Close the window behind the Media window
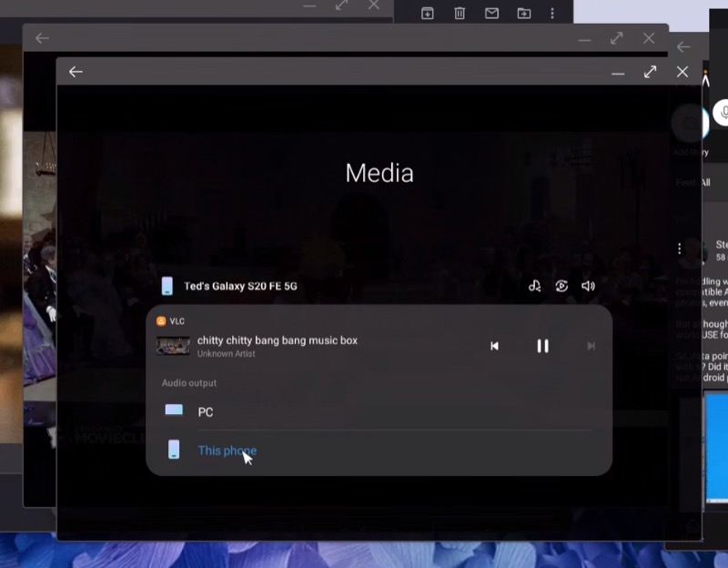Viewport: 728px width, 568px height. (649, 38)
